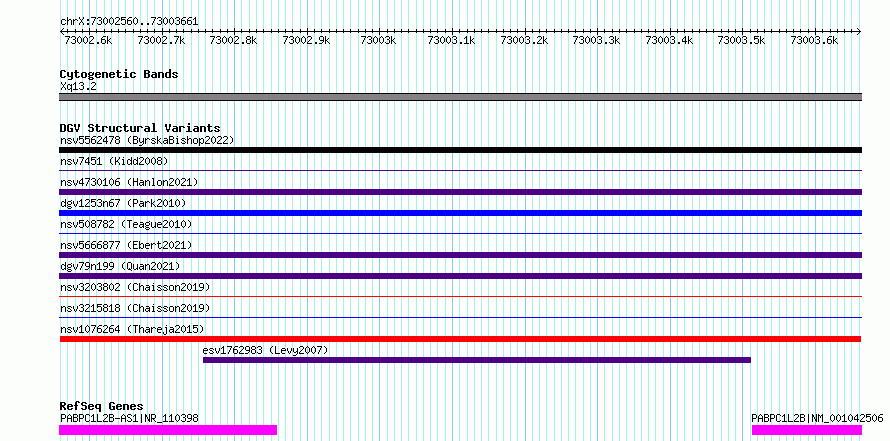This screenshot has height=441, width=890.
Task: Click ruler position 73003.5k
Action: coord(742,40)
